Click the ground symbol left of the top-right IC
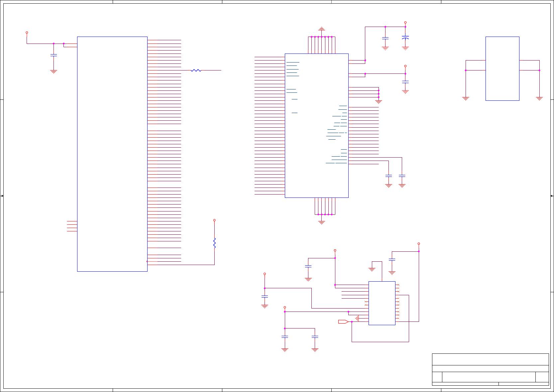The image size is (554, 392). click(466, 98)
